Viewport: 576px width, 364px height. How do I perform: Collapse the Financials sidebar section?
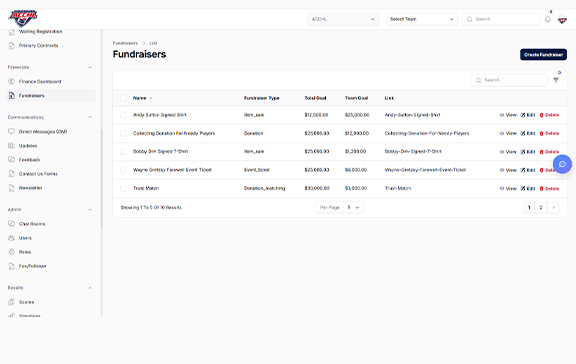[90, 67]
